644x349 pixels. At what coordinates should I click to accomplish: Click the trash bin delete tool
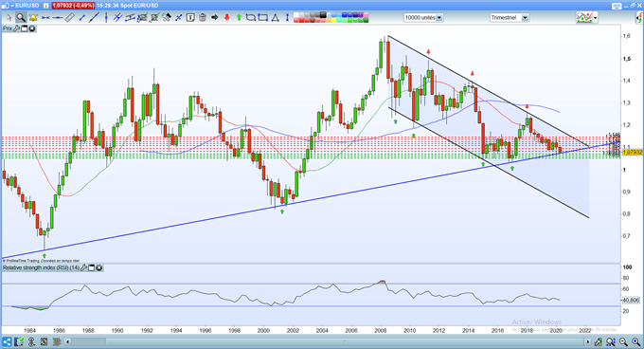tap(203, 18)
